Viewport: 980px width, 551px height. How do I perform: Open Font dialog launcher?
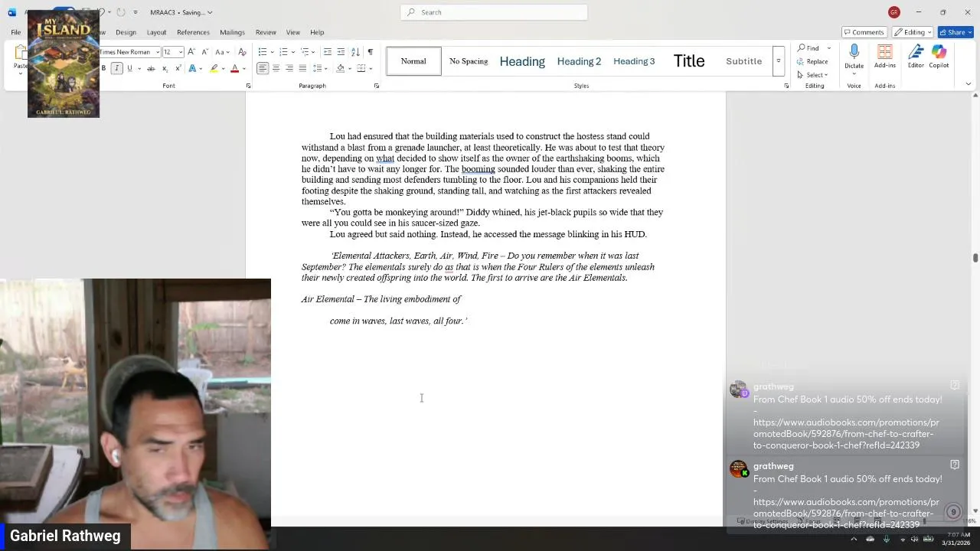[x=248, y=86]
